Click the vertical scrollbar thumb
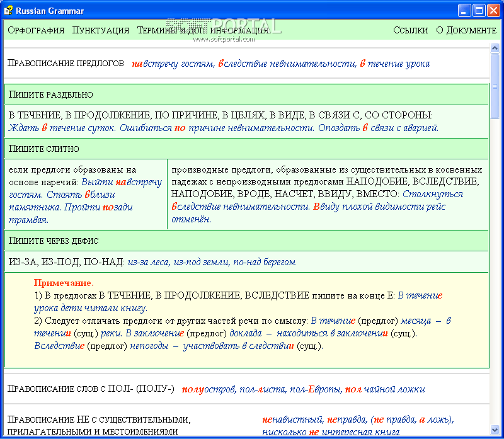Image resolution: width=504 pixels, height=439 pixels. [x=495, y=86]
